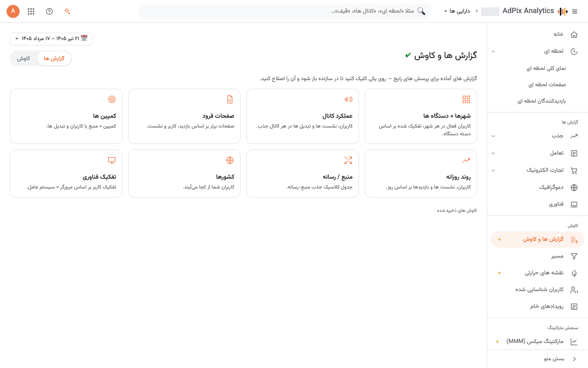Open the calendar date range dropdown
Screen dimensions: 588x368
[x=51, y=39]
